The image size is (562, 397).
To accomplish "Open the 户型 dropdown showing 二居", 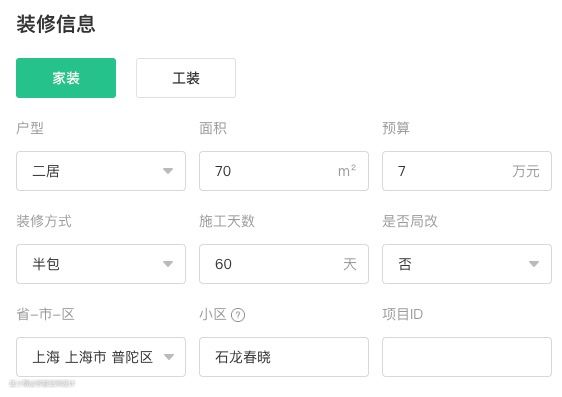I will click(x=101, y=171).
